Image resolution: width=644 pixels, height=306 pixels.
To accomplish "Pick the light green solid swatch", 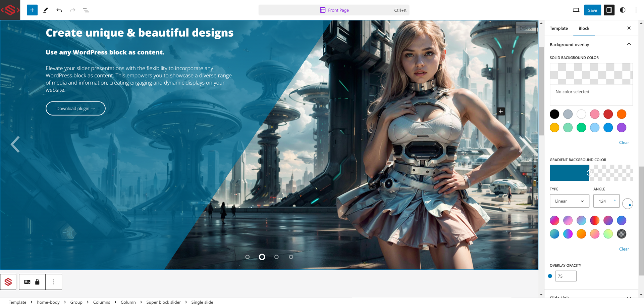I will click(568, 128).
